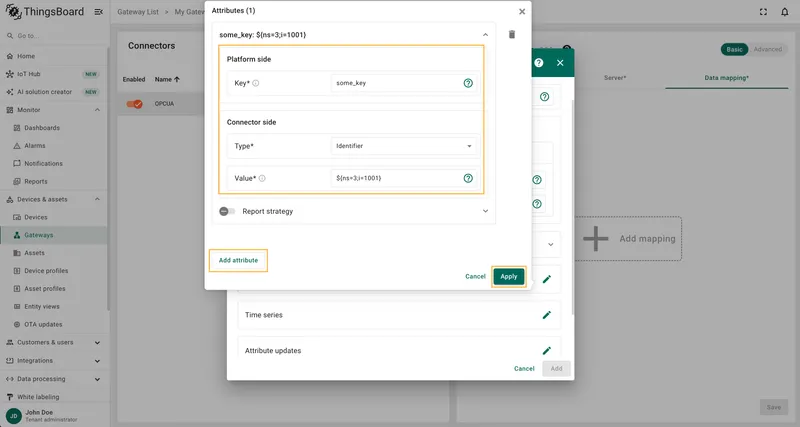The width and height of the screenshot is (800, 427).
Task: Open help in the green mapping dialog header
Action: tap(539, 63)
